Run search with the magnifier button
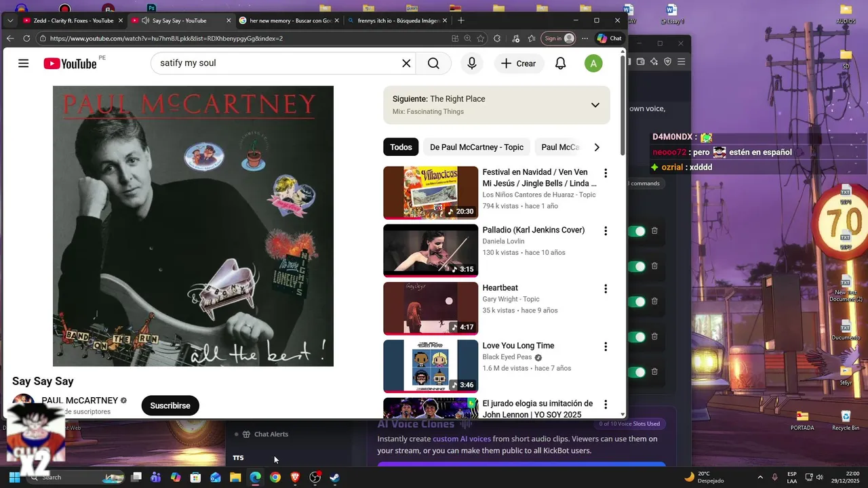This screenshot has width=868, height=488. [434, 64]
